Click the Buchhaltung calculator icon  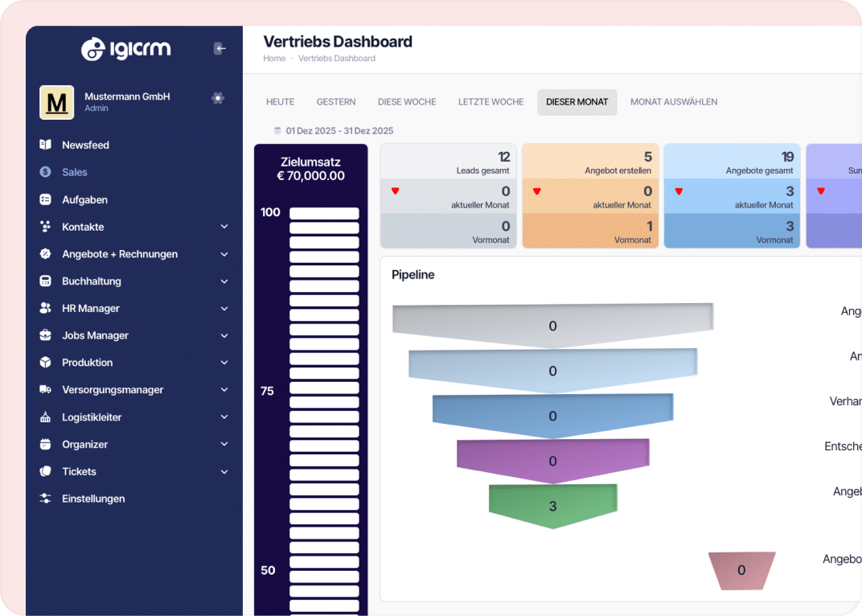46,281
